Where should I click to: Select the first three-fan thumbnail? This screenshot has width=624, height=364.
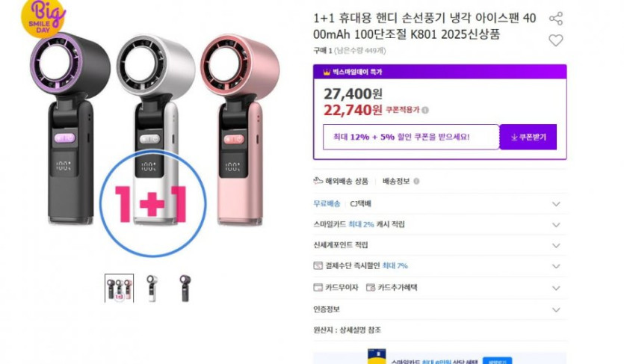pyautogui.click(x=119, y=288)
